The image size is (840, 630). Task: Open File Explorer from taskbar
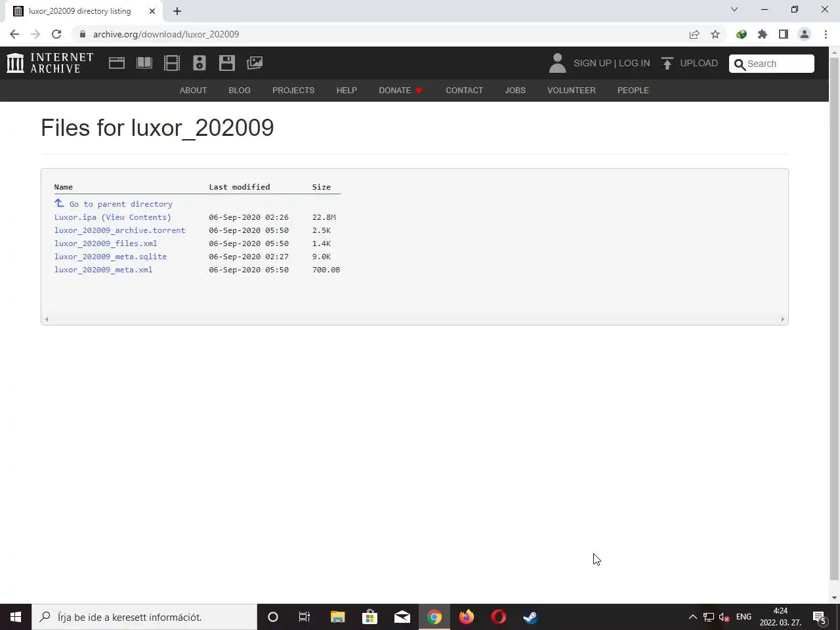337,617
